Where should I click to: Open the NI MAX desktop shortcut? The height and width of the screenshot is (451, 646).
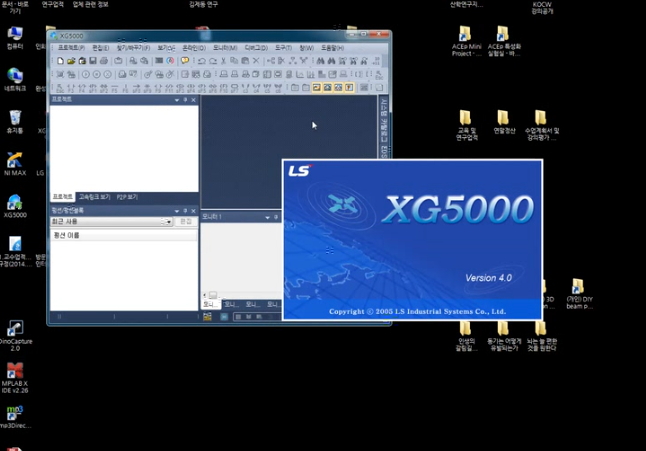pyautogui.click(x=15, y=159)
